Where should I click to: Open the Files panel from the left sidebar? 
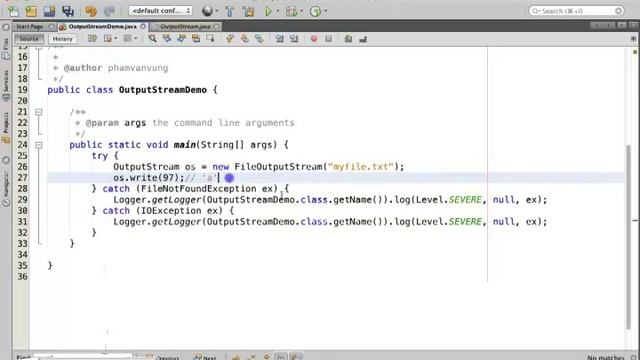coord(6,49)
